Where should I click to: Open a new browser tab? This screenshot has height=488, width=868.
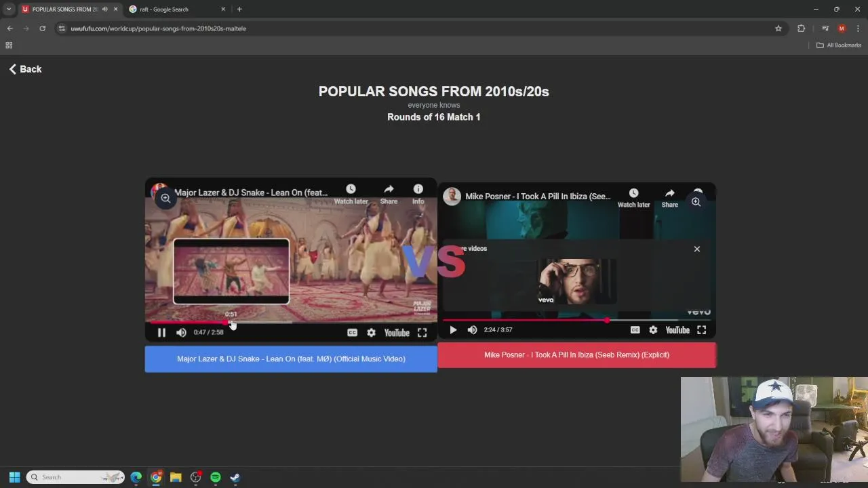tap(239, 9)
